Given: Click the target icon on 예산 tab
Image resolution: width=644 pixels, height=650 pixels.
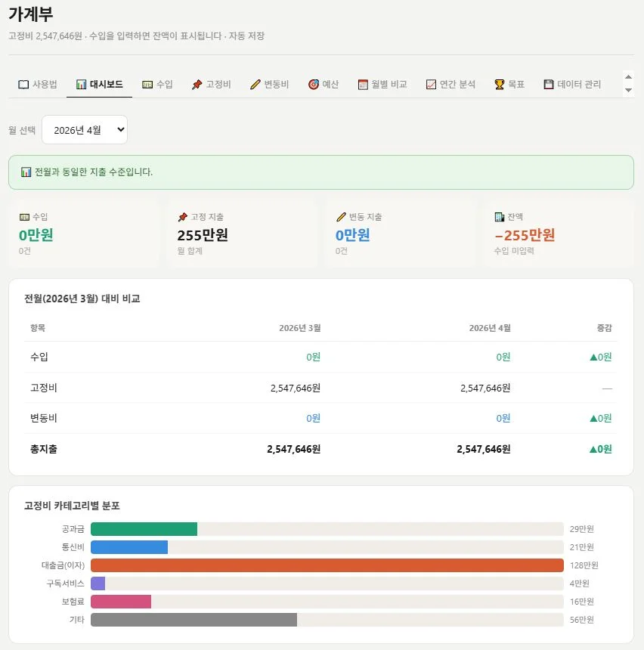Looking at the screenshot, I should [314, 85].
